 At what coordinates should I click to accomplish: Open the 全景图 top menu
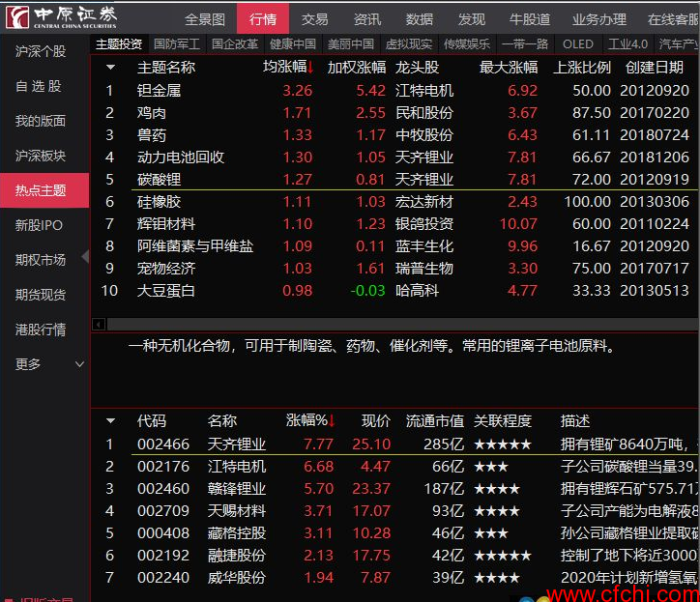point(205,19)
